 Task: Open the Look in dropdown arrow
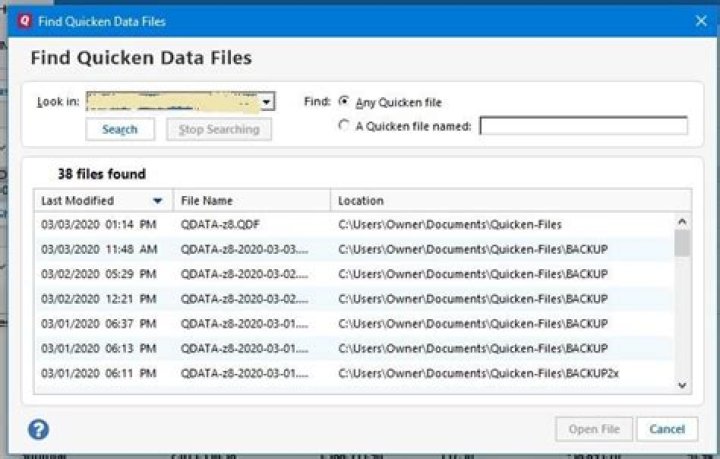[x=266, y=102]
